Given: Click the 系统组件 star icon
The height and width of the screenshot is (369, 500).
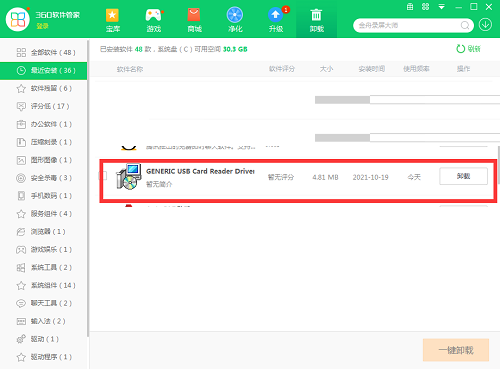Looking at the screenshot, I should tap(21, 285).
